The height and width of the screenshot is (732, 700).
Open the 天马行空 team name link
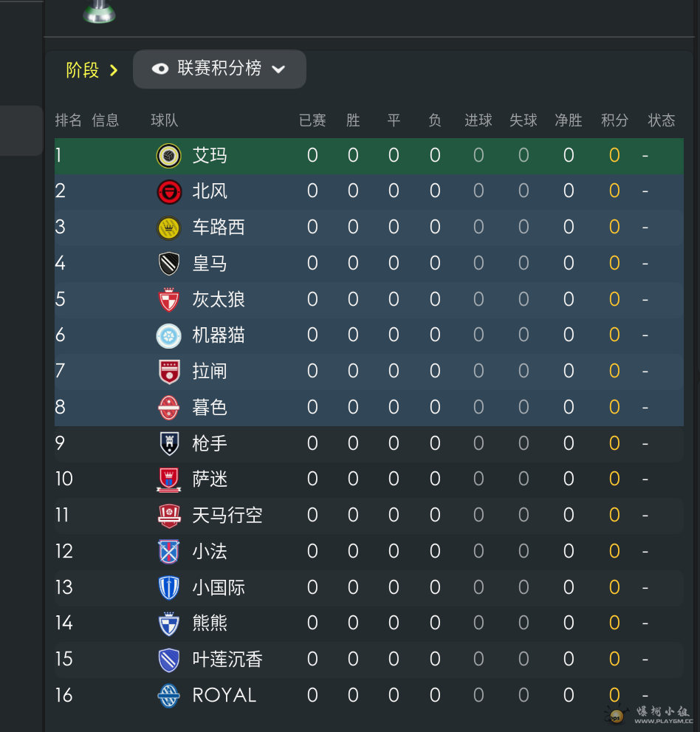coord(227,515)
